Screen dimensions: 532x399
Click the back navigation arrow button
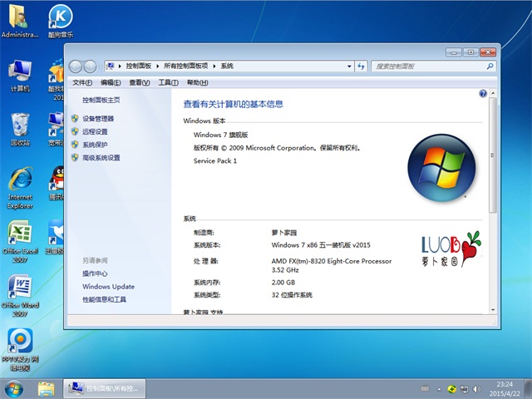click(76, 66)
